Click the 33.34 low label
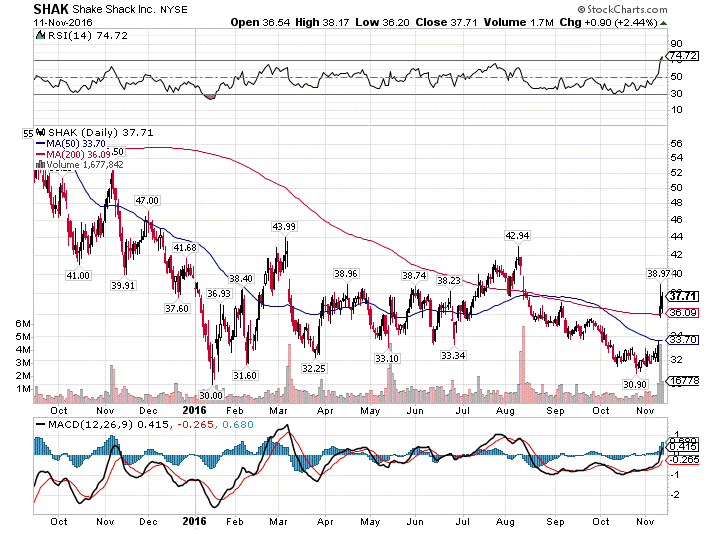The height and width of the screenshot is (534, 712). point(453,355)
